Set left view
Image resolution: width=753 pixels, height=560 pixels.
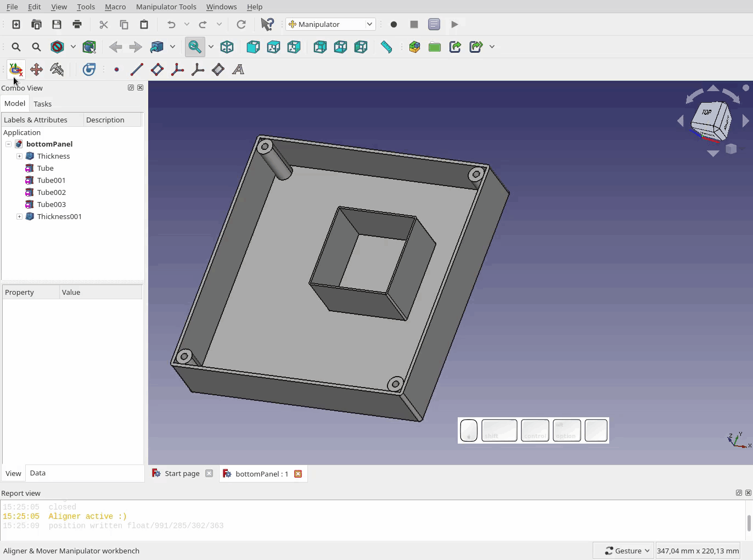pos(361,47)
